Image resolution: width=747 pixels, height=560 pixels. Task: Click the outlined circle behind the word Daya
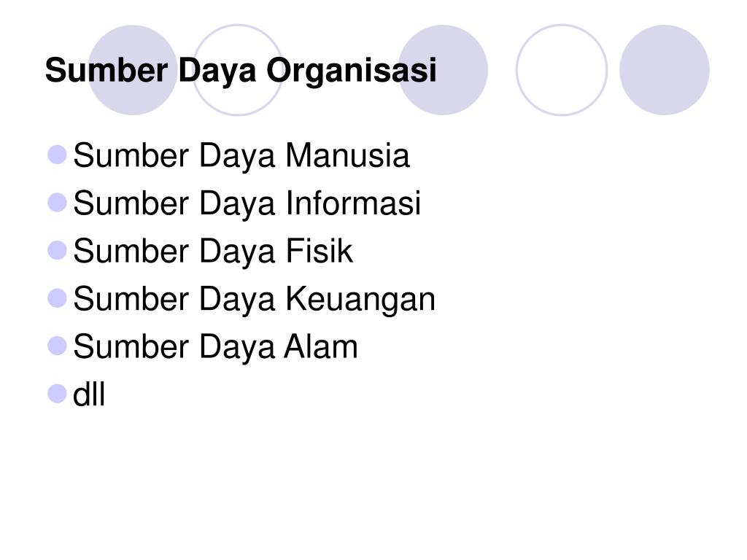[x=238, y=70]
